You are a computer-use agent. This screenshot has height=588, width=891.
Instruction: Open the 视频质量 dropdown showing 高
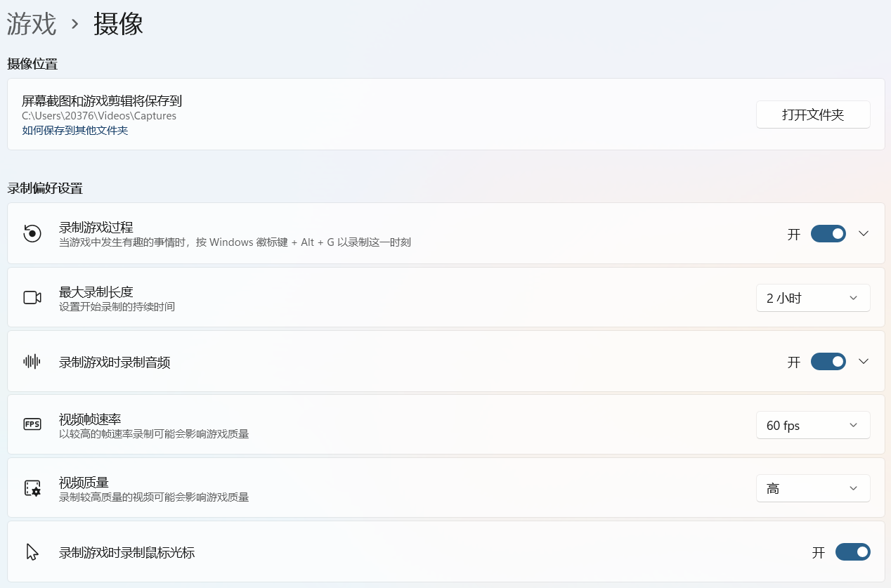813,488
